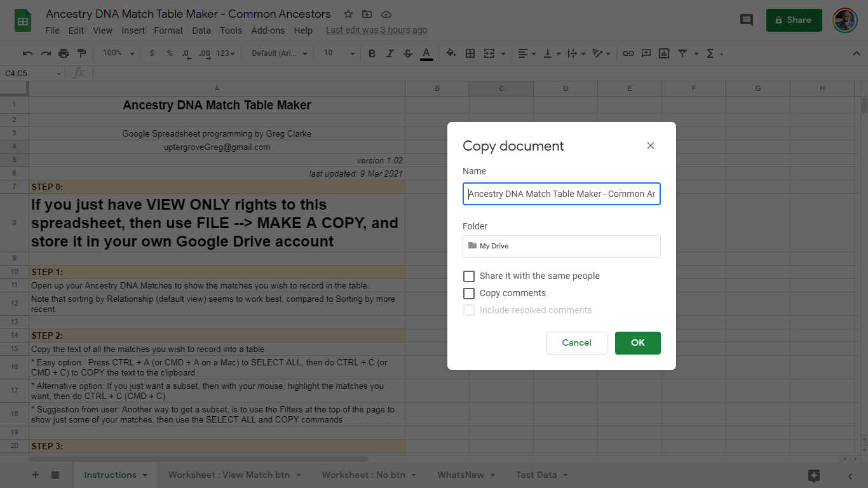Click the Borders icon
Screen dimensions: 868x488
pos(470,53)
